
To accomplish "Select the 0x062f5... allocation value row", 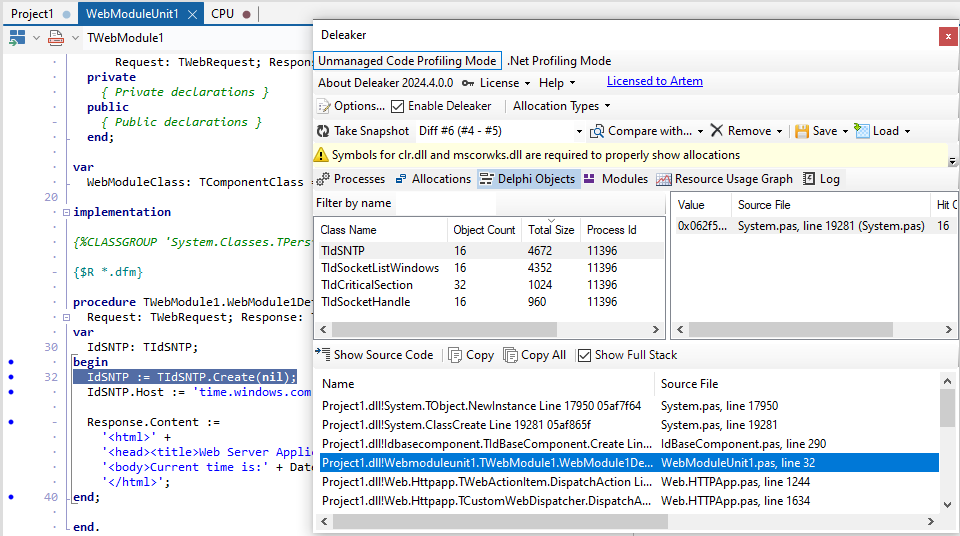I will pyautogui.click(x=816, y=226).
